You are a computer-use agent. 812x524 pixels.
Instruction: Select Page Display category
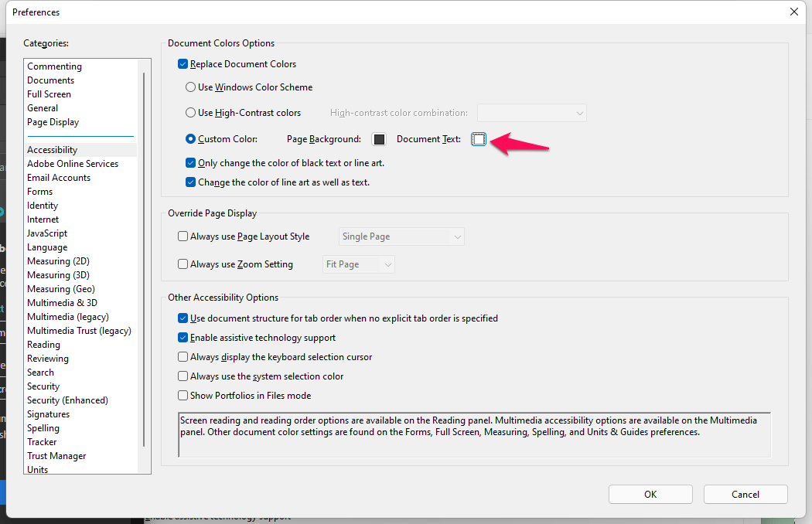53,122
